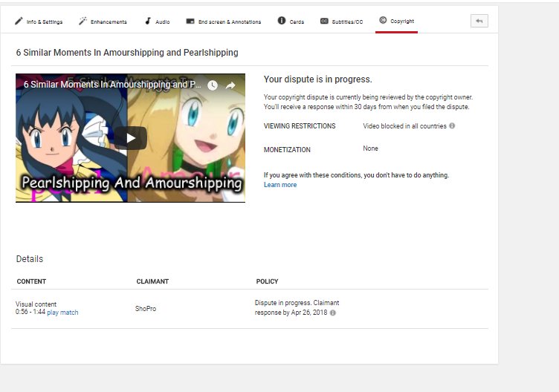This screenshot has width=559, height=392.
Task: Click the CLAIMANT column header
Action: (152, 281)
